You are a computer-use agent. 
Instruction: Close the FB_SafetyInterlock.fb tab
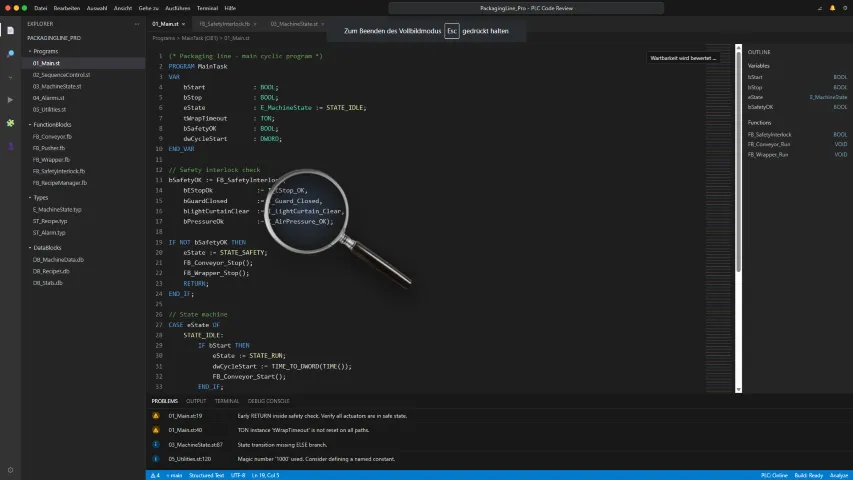click(255, 24)
